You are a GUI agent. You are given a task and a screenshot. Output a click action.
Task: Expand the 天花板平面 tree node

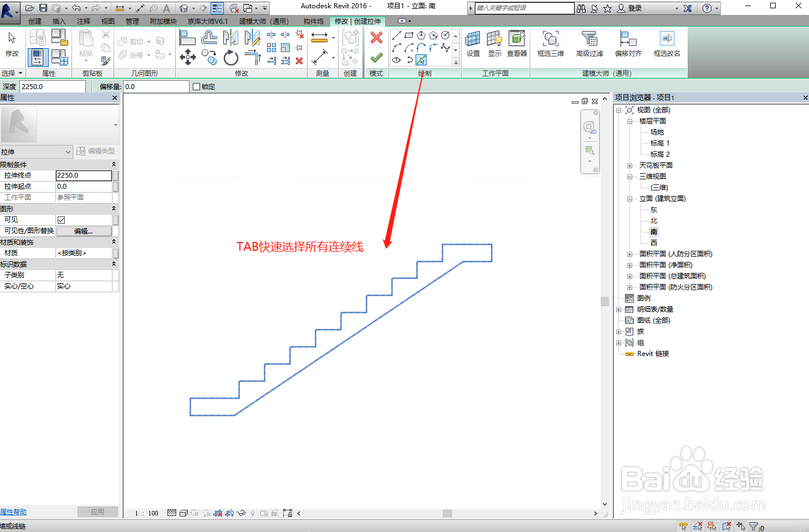(629, 166)
